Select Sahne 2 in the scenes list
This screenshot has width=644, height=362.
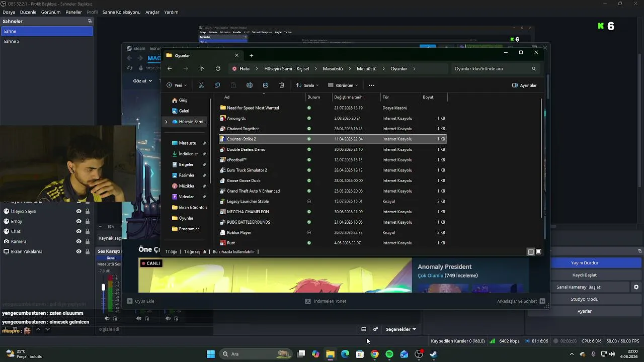(x=46, y=41)
